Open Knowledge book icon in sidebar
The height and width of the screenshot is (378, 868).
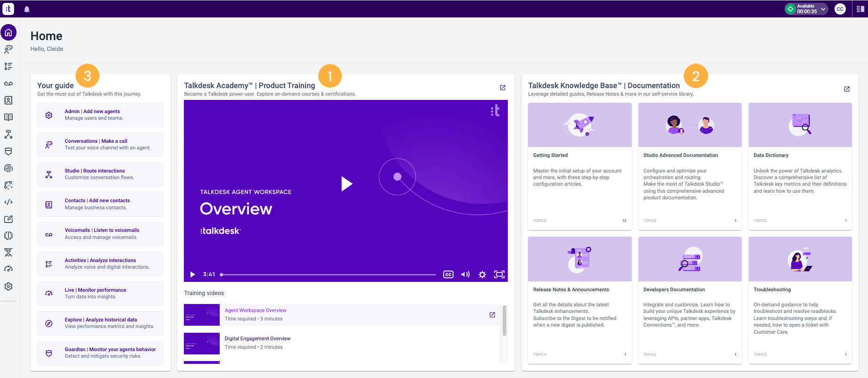point(8,117)
